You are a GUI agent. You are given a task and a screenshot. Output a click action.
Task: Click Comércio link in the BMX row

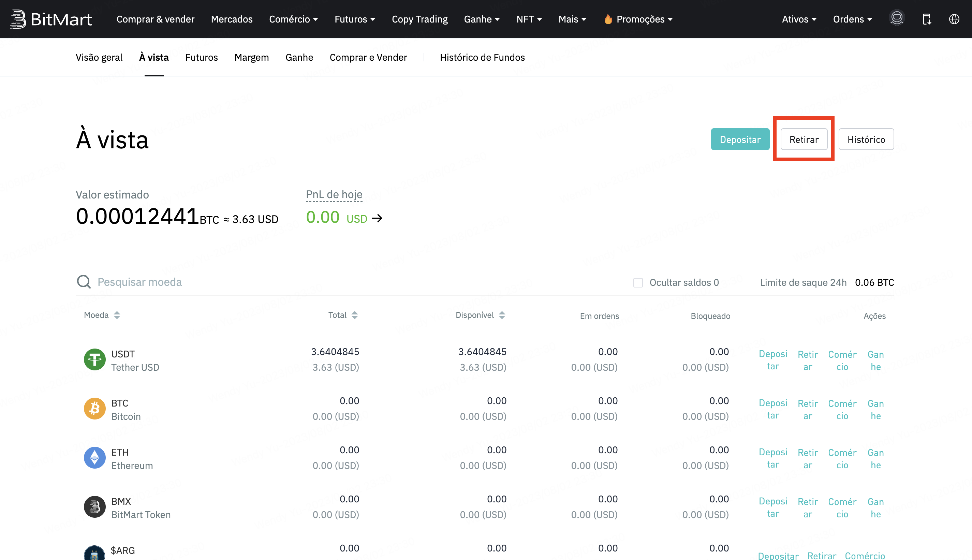tap(842, 508)
